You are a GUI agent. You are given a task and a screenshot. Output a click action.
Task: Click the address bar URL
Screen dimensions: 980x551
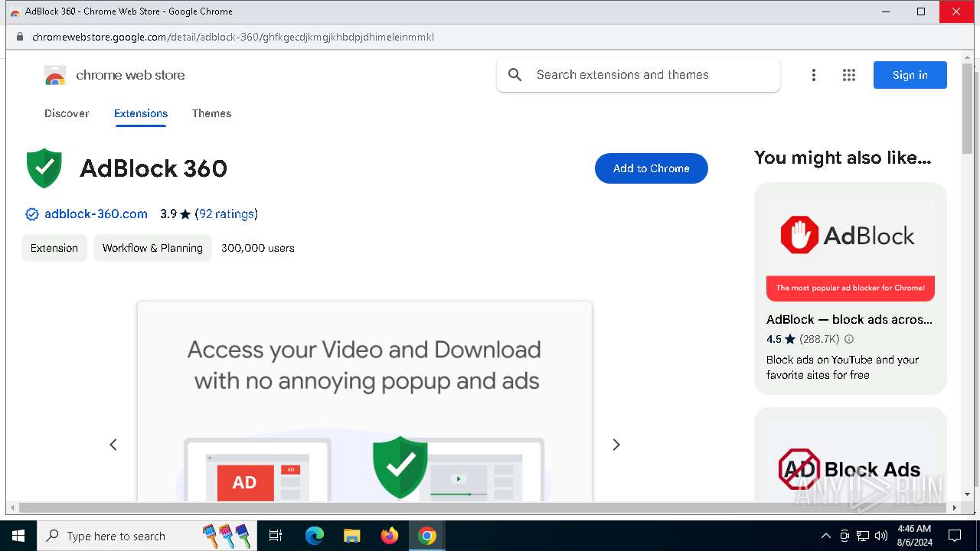click(233, 37)
